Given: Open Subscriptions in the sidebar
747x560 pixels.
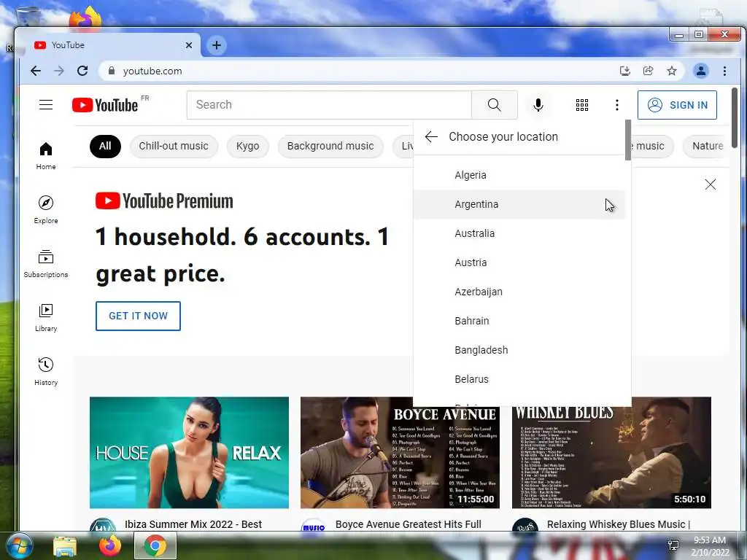Looking at the screenshot, I should coord(46,264).
